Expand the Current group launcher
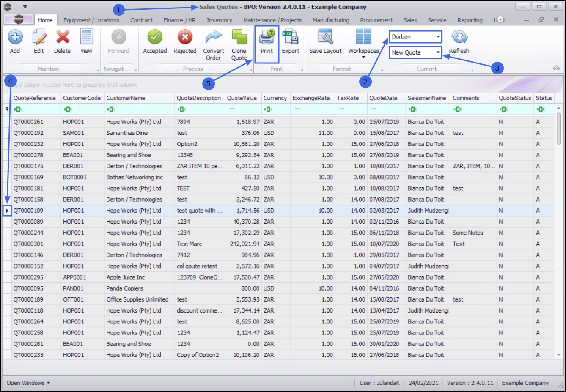Screen dimensions: 566x392 tap(472, 70)
